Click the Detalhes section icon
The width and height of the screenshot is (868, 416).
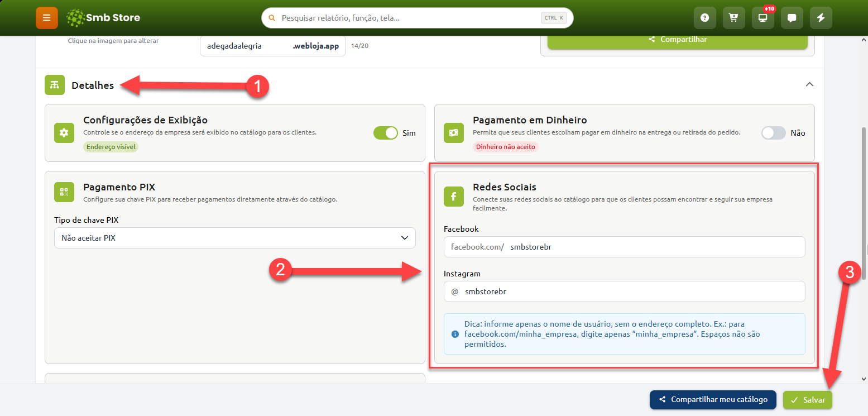(x=55, y=85)
